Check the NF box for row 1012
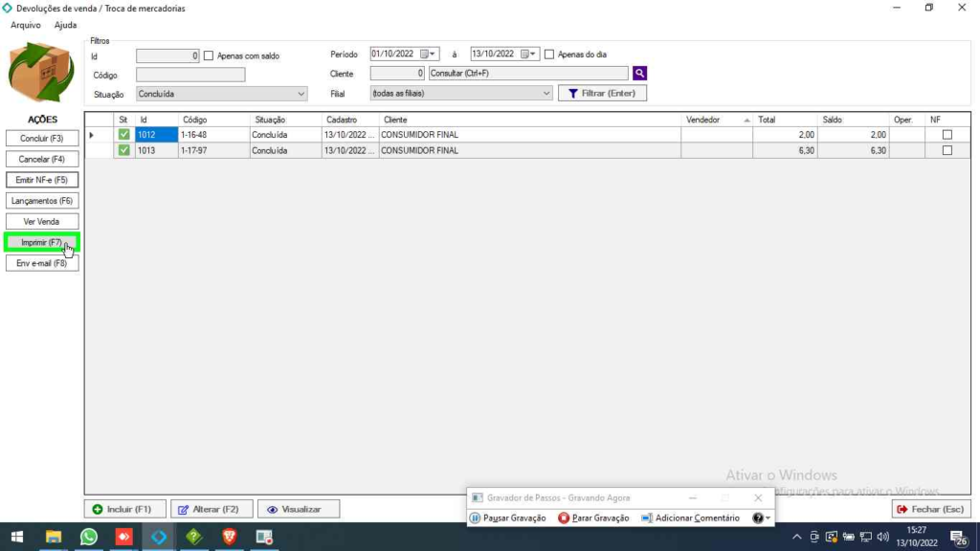This screenshot has width=980, height=551. pos(947,135)
